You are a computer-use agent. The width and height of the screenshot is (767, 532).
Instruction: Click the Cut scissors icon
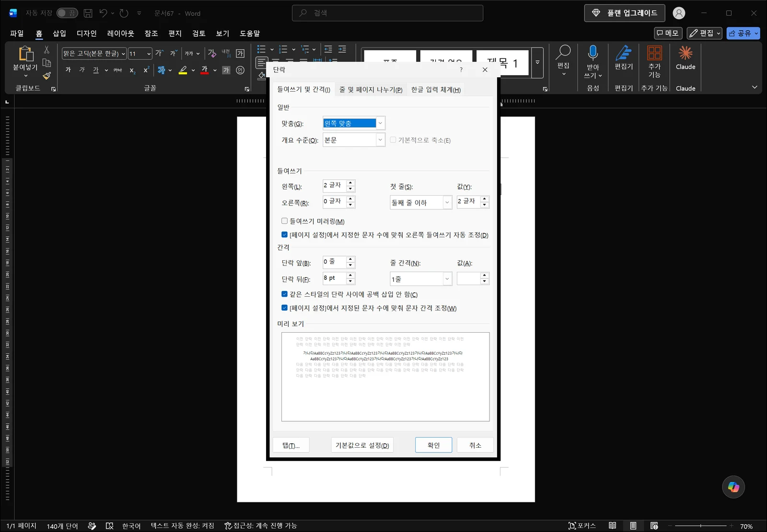pos(46,50)
